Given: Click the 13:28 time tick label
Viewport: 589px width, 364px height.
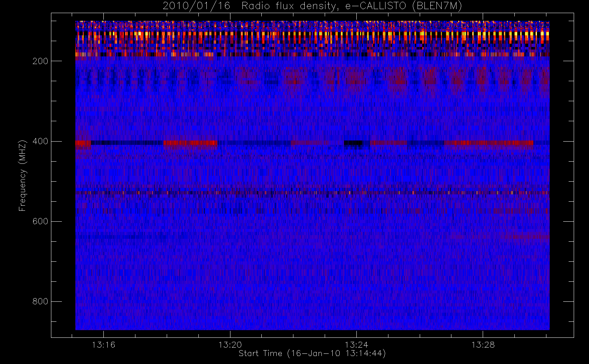Looking at the screenshot, I should (x=483, y=345).
